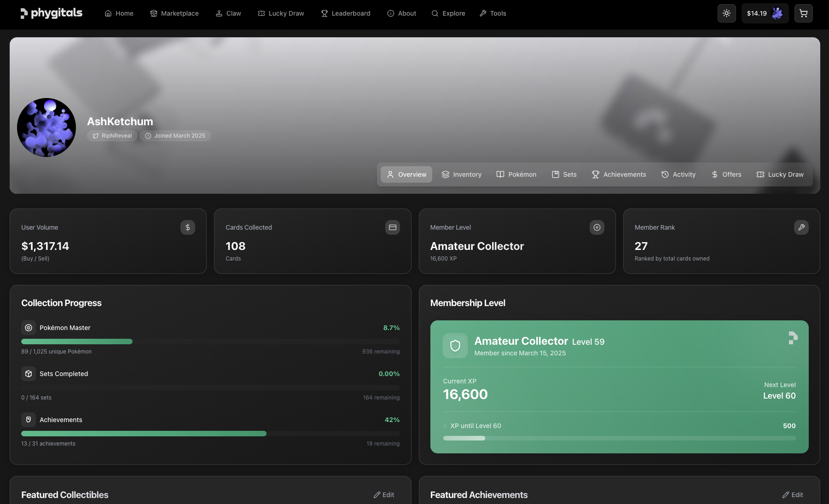Open the Claw nav item
Image resolution: width=829 pixels, height=504 pixels.
(228, 13)
